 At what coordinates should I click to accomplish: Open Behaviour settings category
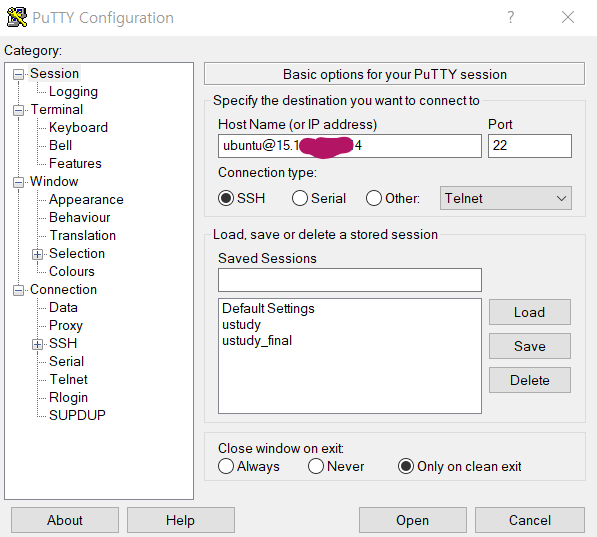click(80, 217)
